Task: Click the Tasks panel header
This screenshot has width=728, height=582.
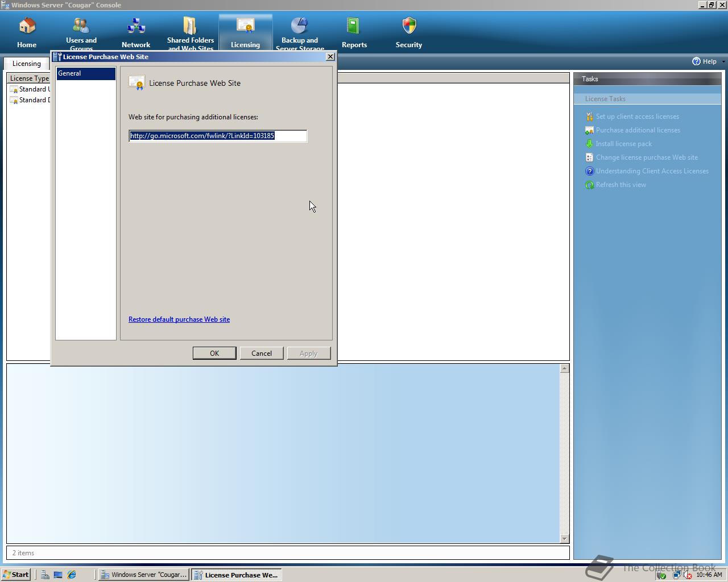Action: coord(647,79)
